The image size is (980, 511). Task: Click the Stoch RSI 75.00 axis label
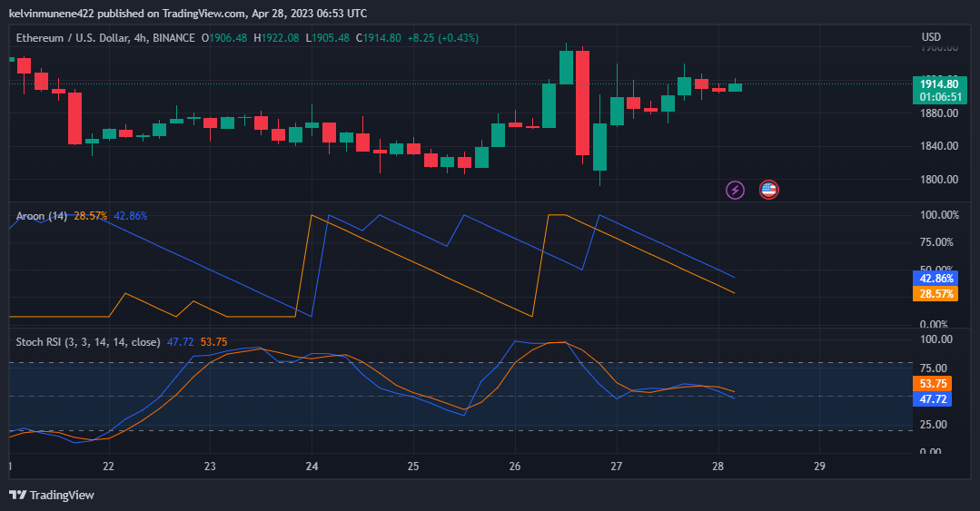pyautogui.click(x=933, y=368)
